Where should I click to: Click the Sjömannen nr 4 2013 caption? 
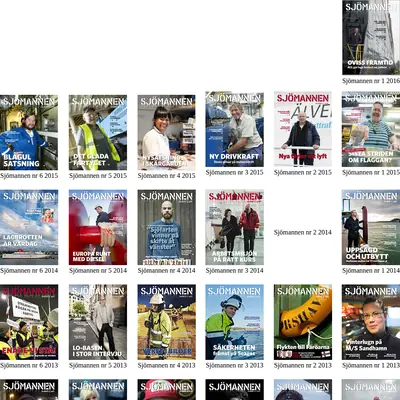(x=167, y=365)
